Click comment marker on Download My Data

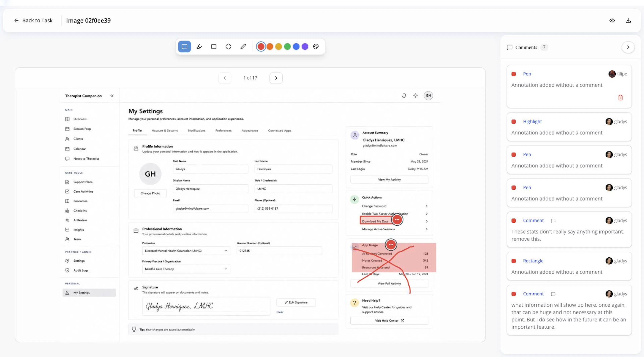397,220
